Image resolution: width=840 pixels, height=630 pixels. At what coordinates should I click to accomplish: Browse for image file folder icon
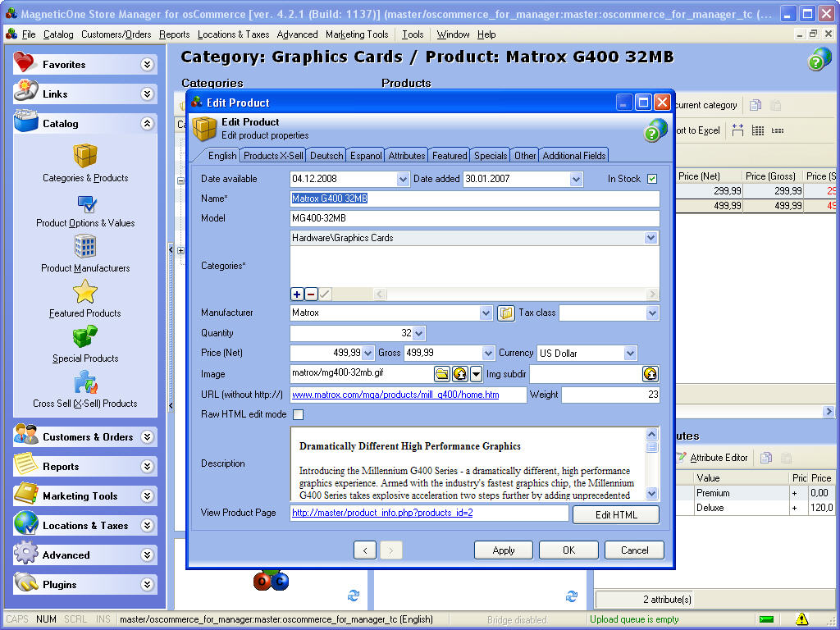coord(442,374)
